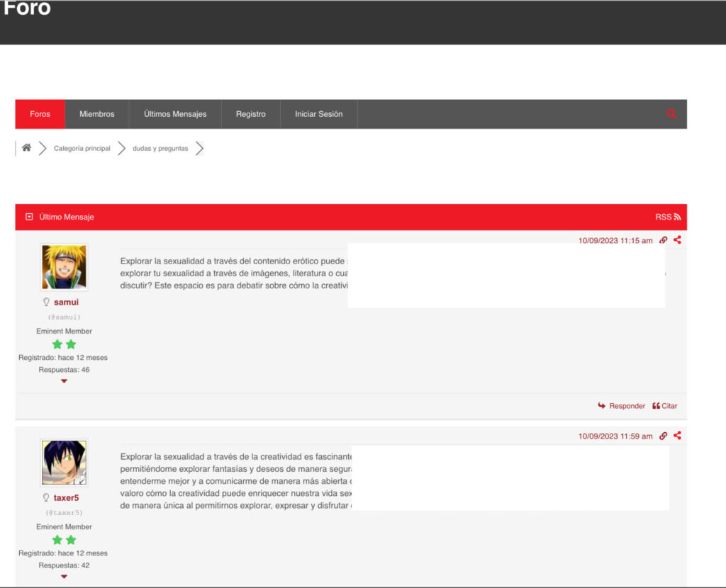Collapse the Último Mensaje section with the minus icon
The width and height of the screenshot is (726, 588).
click(28, 216)
